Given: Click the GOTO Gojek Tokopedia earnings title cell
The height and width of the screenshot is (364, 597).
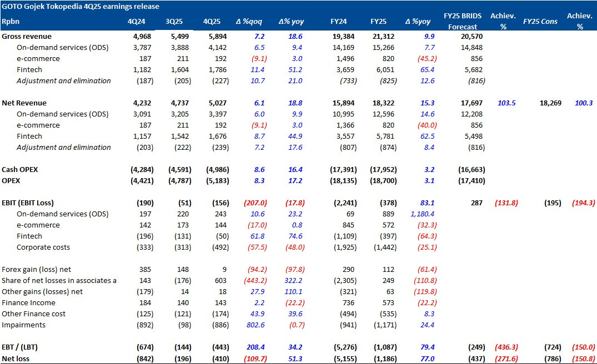Looking at the screenshot, I should pos(81,7).
